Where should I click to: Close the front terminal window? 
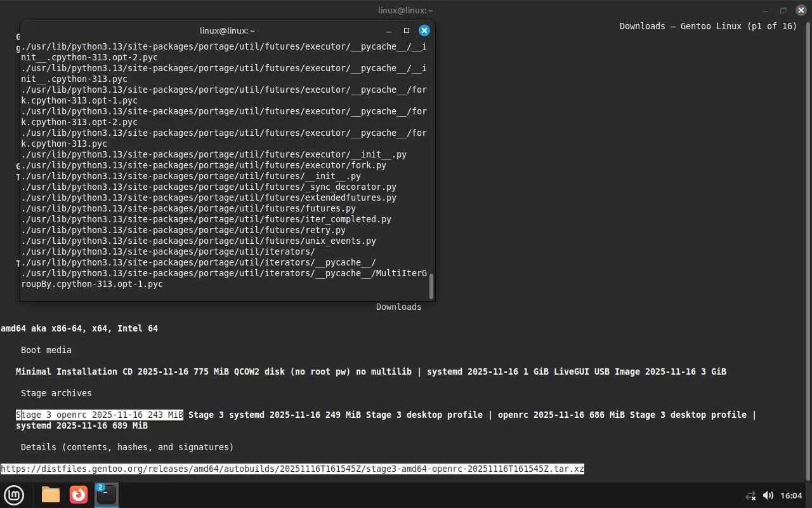click(x=424, y=30)
